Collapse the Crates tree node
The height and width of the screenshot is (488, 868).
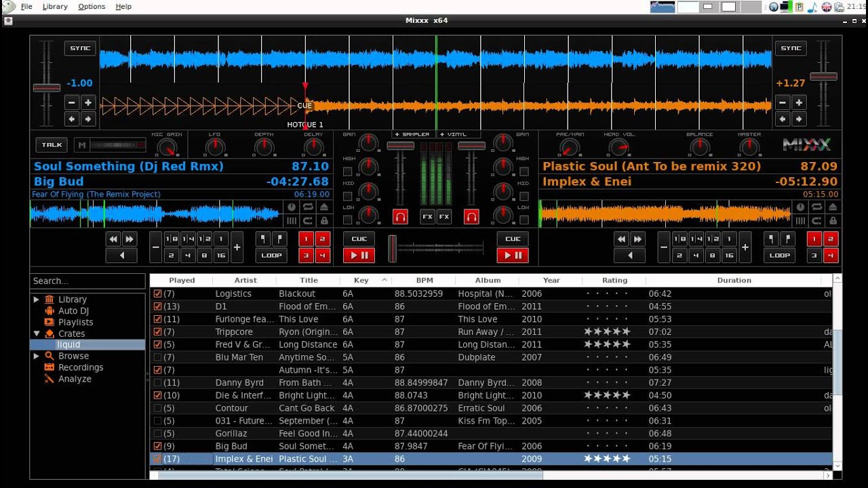(x=36, y=333)
